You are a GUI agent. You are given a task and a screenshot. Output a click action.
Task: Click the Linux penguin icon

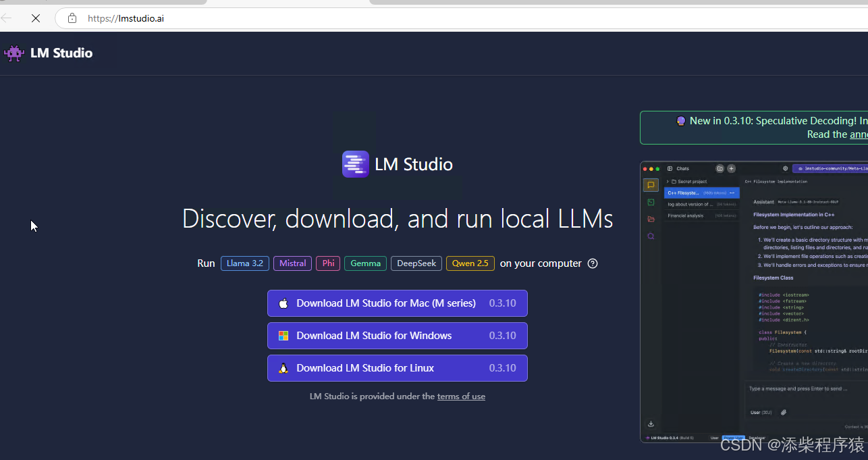coord(283,368)
